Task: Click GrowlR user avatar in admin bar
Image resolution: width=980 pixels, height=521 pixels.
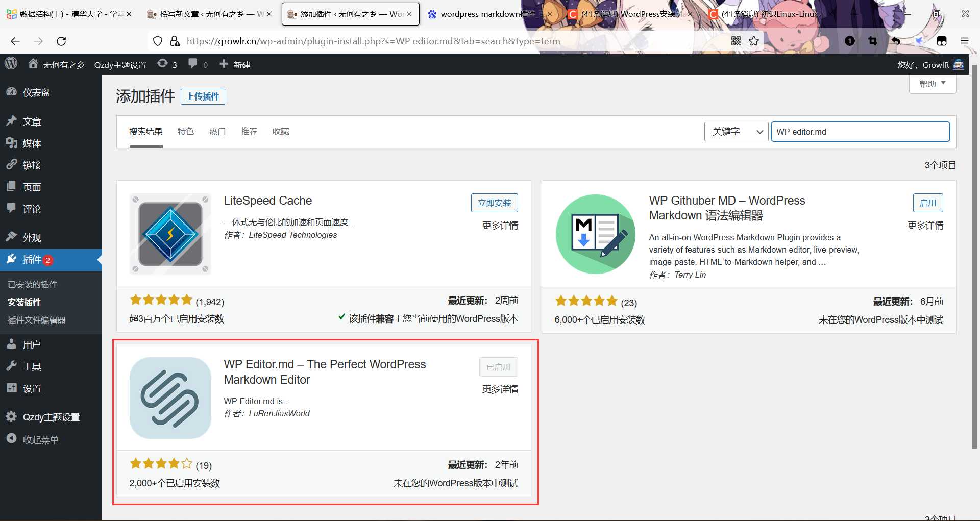Action: (958, 64)
